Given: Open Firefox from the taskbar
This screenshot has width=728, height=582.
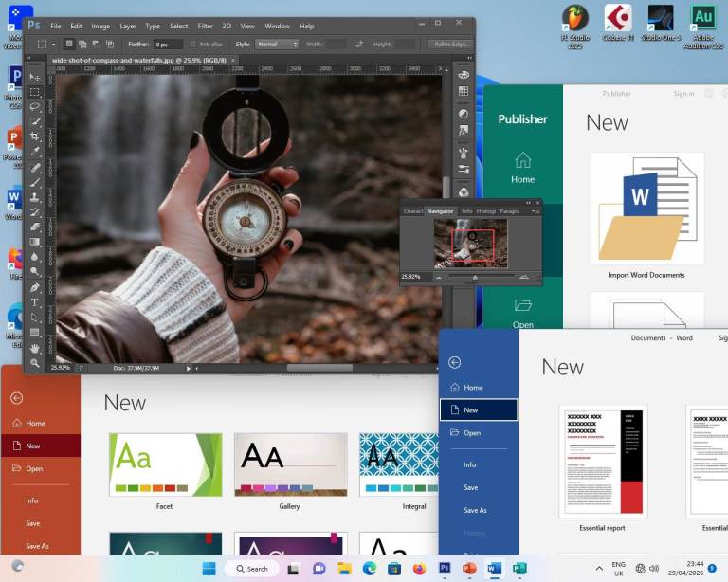Looking at the screenshot, I should (x=419, y=569).
